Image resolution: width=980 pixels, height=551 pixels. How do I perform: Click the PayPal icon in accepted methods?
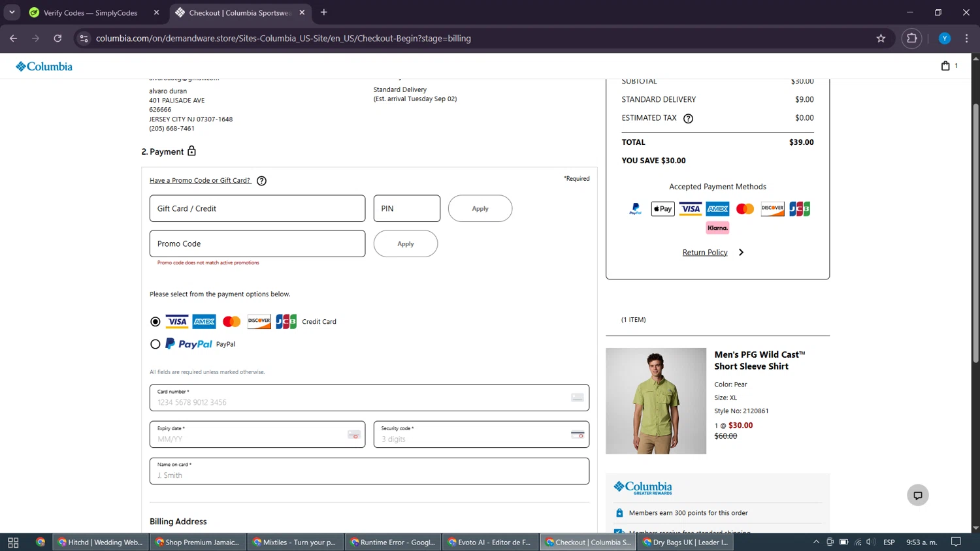click(635, 209)
